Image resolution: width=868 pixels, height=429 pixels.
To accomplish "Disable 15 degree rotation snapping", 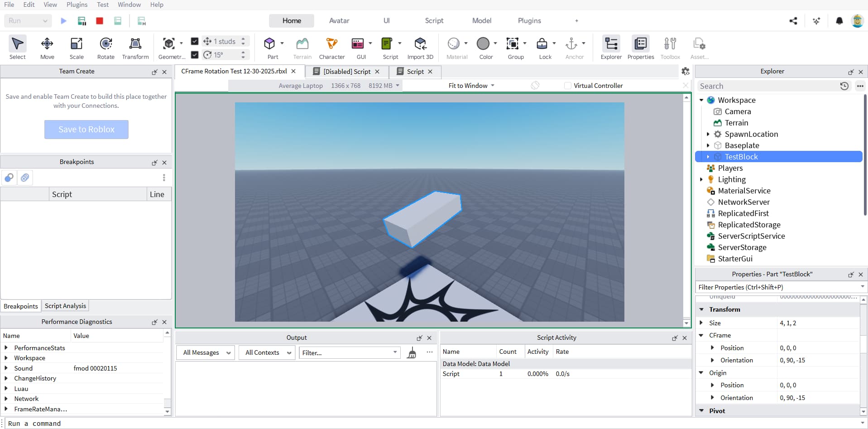I will [195, 55].
